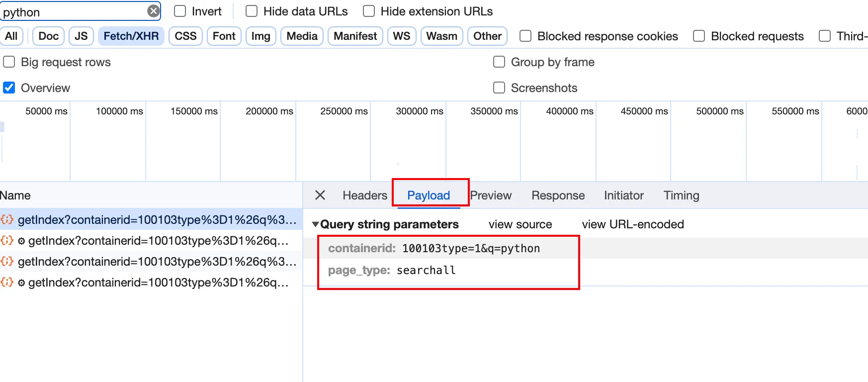Viewport: 868px width, 382px height.
Task: Open the Preview tab
Action: [x=491, y=195]
